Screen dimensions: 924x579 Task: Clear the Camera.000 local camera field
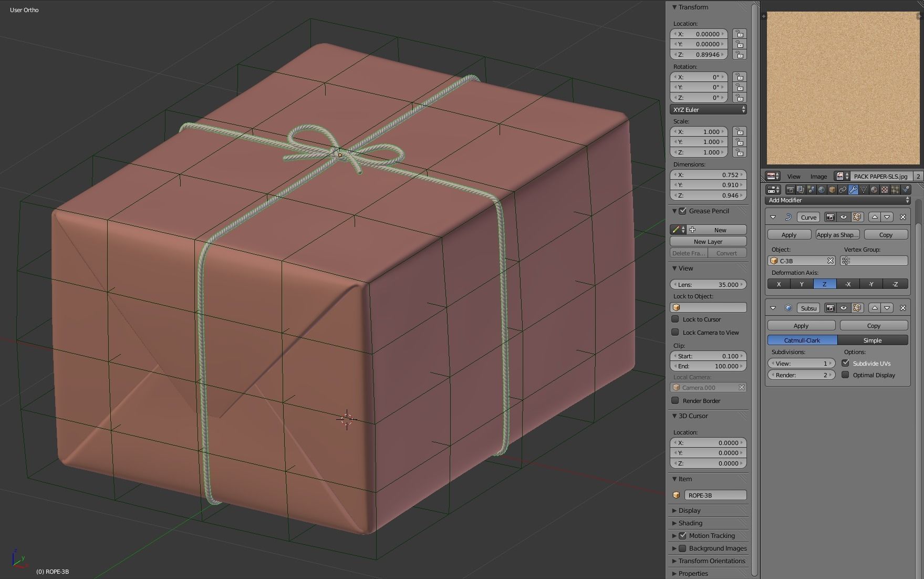[x=742, y=387]
